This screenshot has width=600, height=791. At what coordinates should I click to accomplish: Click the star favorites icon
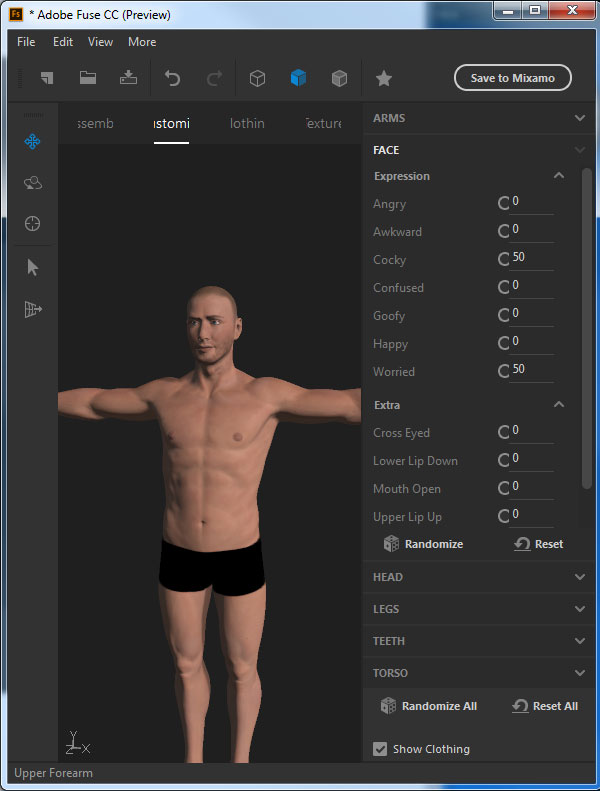383,78
